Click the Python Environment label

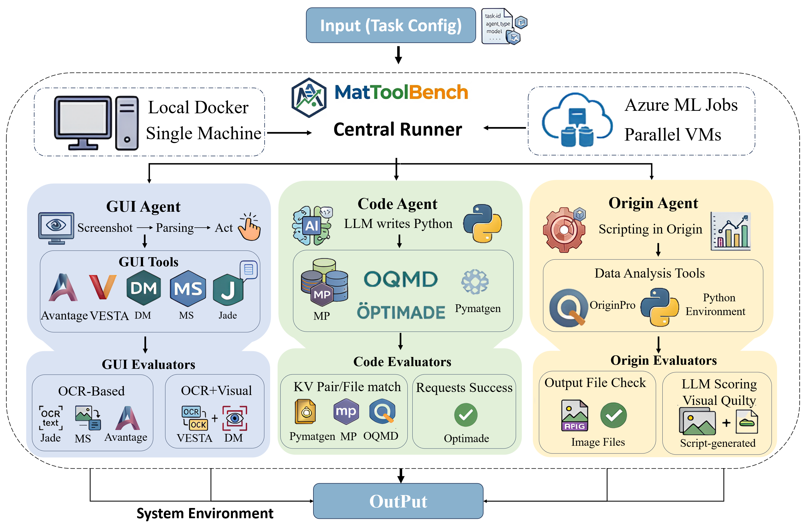(715, 304)
